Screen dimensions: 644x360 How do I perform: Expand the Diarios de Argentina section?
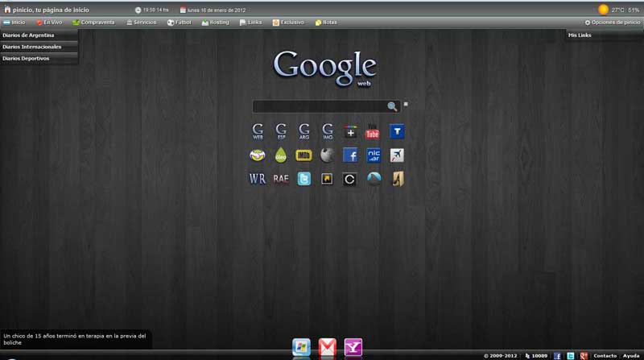(x=39, y=35)
